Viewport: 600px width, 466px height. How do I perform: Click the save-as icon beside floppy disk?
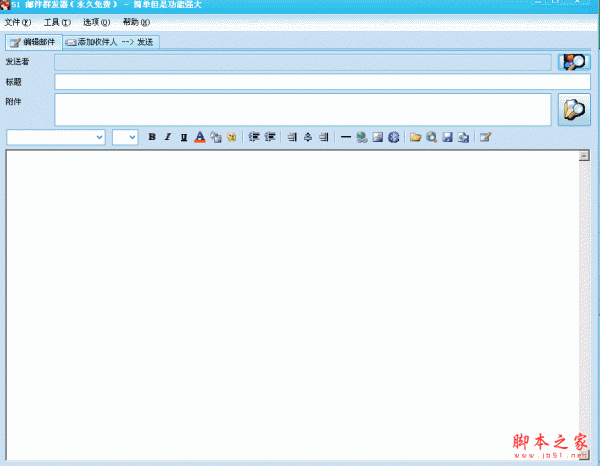(x=463, y=137)
